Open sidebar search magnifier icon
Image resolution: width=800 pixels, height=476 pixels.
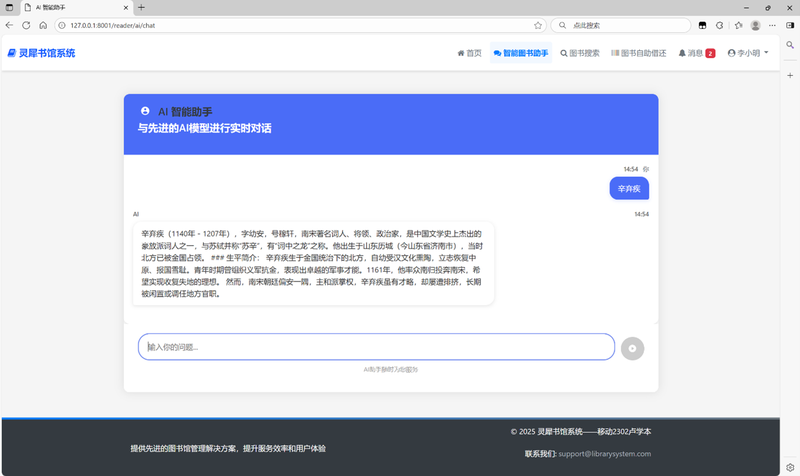tap(790, 45)
